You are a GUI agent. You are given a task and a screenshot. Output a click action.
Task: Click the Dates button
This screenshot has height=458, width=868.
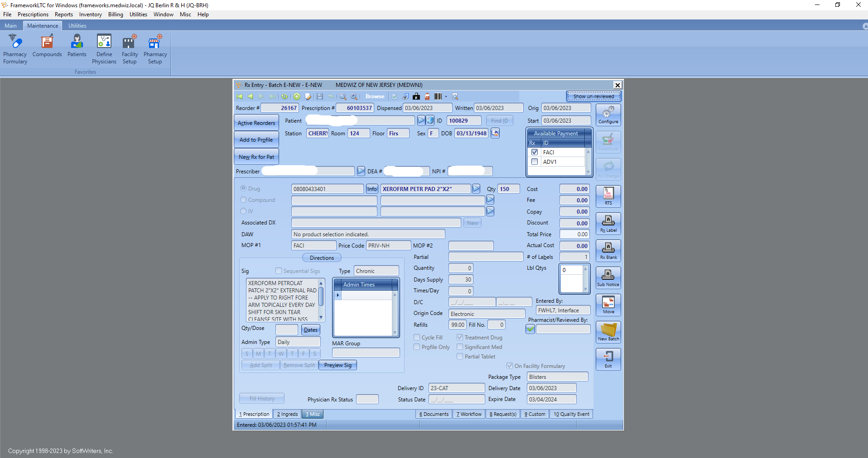(311, 330)
